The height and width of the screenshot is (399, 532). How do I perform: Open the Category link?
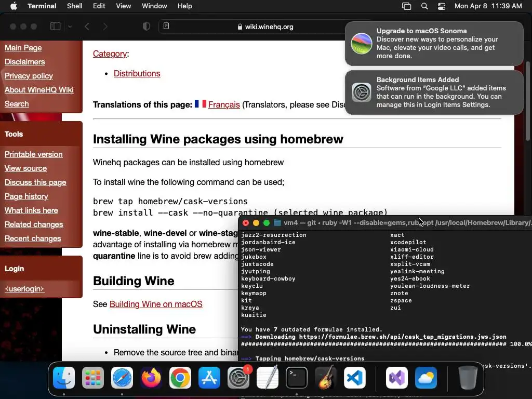coord(110,54)
